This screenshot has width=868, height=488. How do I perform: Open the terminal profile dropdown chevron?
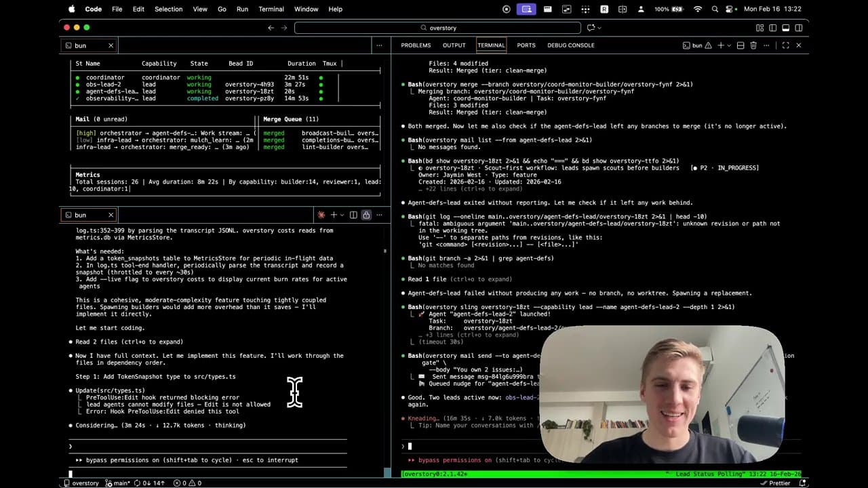(x=729, y=45)
